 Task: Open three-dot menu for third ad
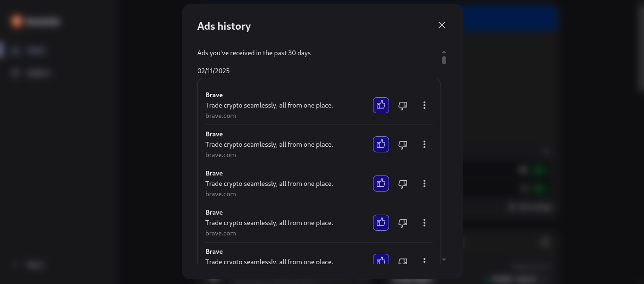424,184
